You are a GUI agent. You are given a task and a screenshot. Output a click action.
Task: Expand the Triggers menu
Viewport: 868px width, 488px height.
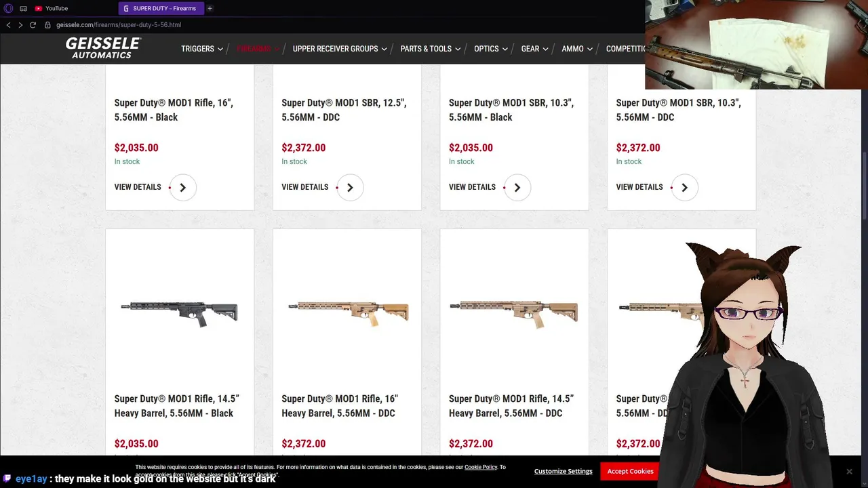pos(202,49)
